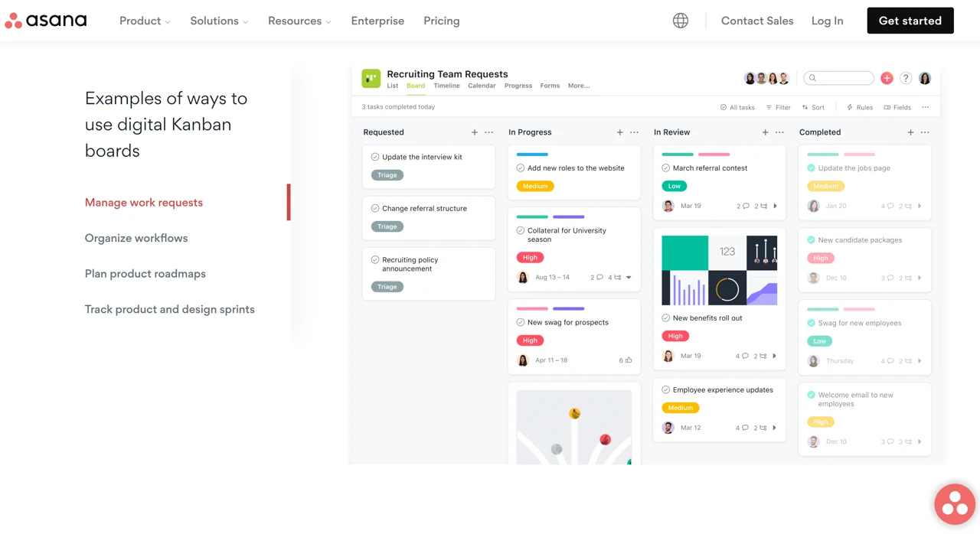Select the Plan product roadmaps example
The width and height of the screenshot is (980, 534).
[145, 274]
